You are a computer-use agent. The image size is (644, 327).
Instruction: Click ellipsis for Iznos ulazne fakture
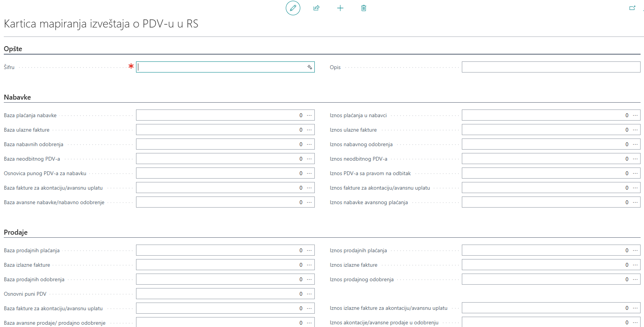(635, 130)
